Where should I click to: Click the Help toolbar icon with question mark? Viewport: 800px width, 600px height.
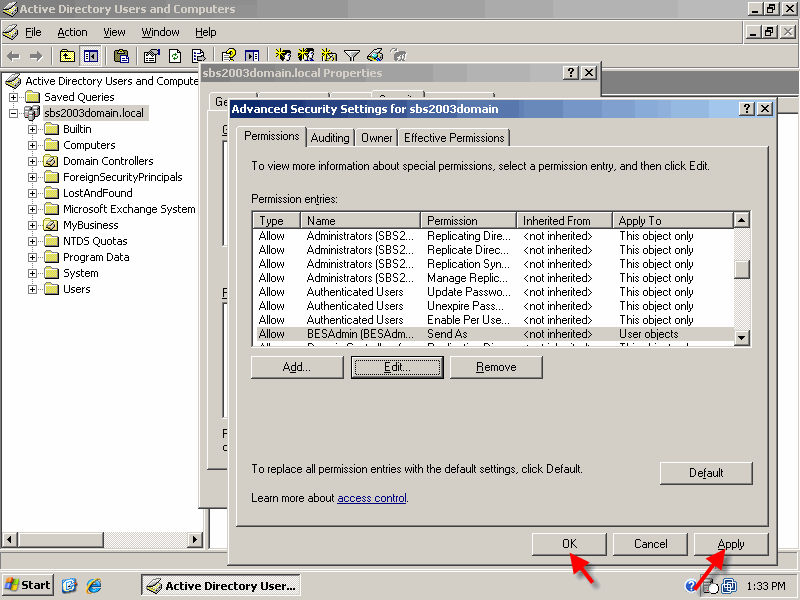point(229,56)
